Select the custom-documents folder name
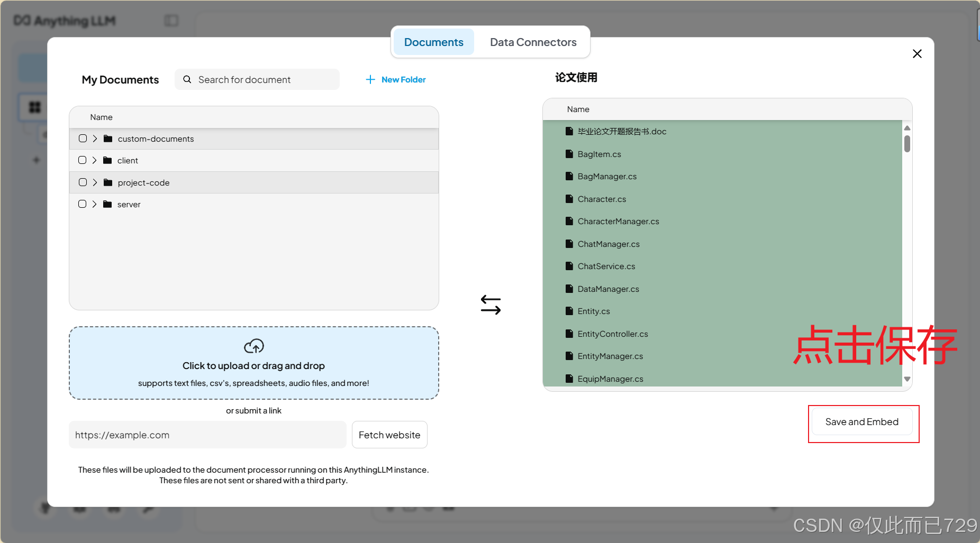The height and width of the screenshot is (543, 980). 156,139
